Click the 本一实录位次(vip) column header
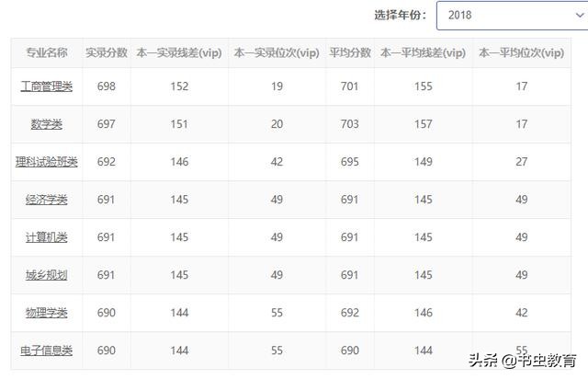Image resolution: width=588 pixels, height=379 pixels. pyautogui.click(x=277, y=52)
